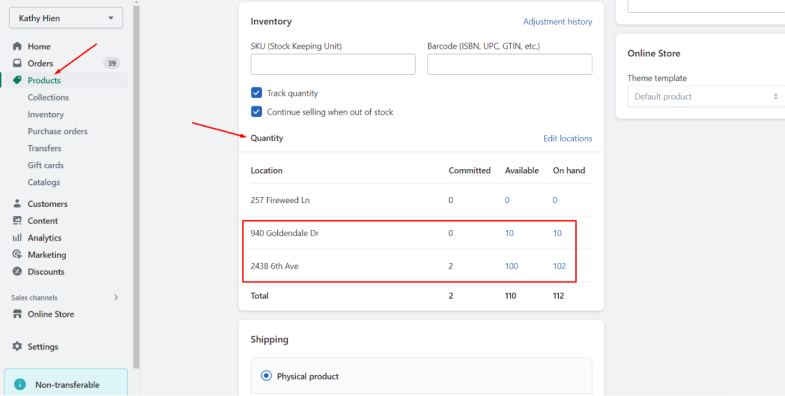The height and width of the screenshot is (396, 785).
Task: Click the total available value 110
Action: pyautogui.click(x=510, y=296)
